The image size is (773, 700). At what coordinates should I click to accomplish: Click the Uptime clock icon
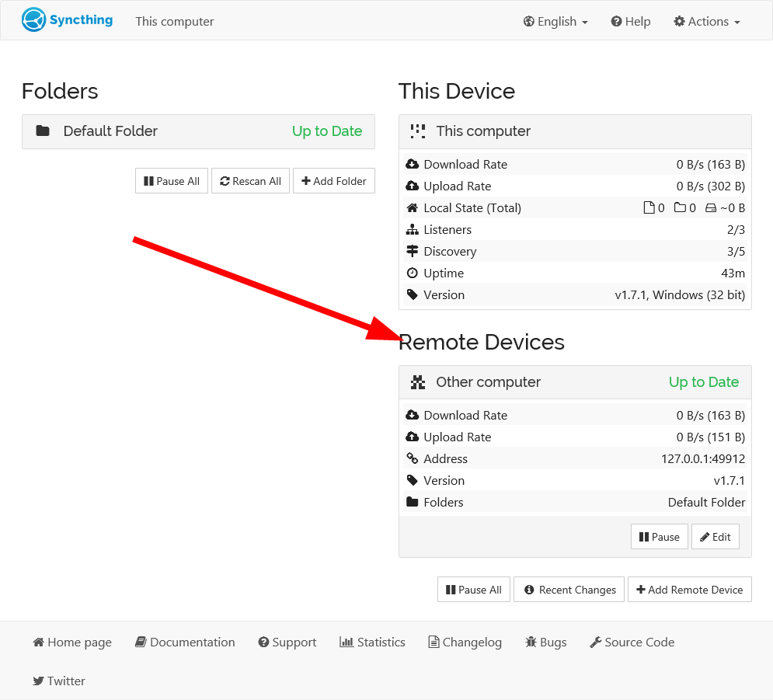click(412, 273)
